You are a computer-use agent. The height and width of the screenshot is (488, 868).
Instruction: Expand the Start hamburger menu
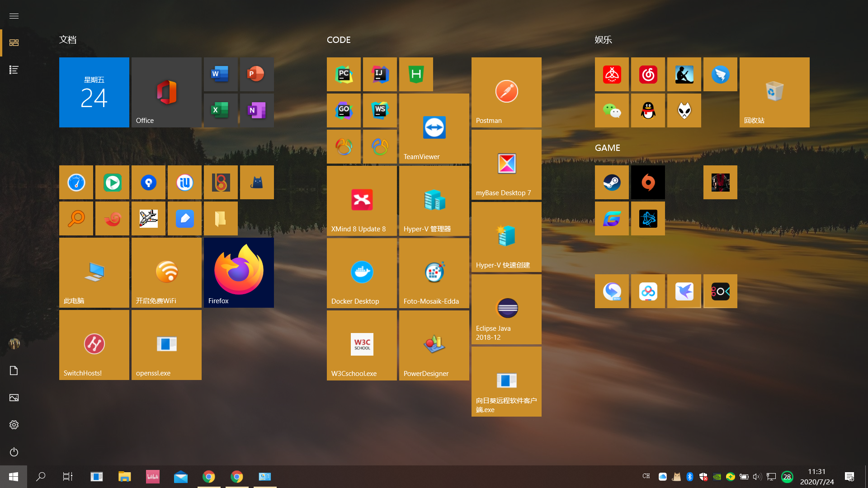pyautogui.click(x=14, y=16)
